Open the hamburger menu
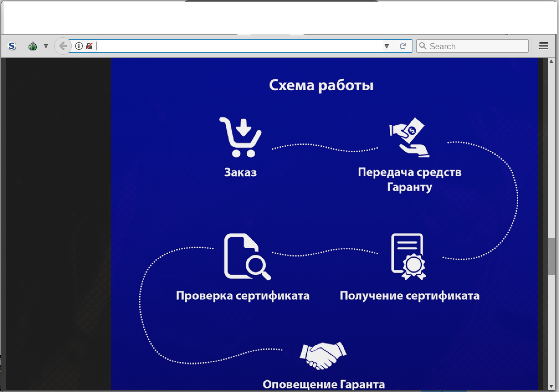 544,46
